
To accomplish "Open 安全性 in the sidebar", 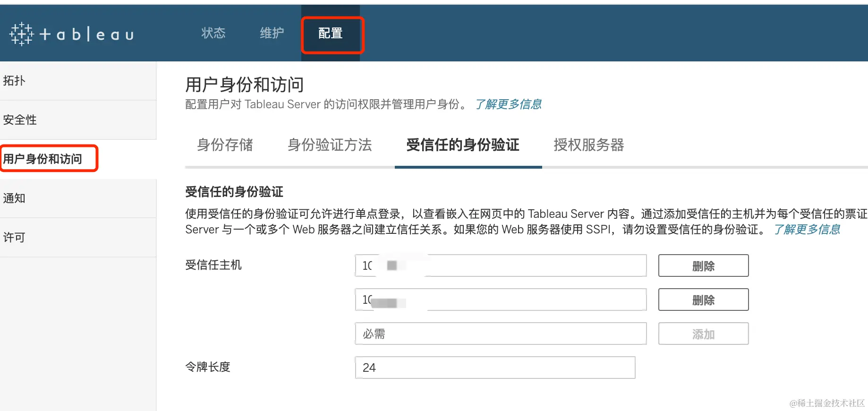I will coord(78,120).
